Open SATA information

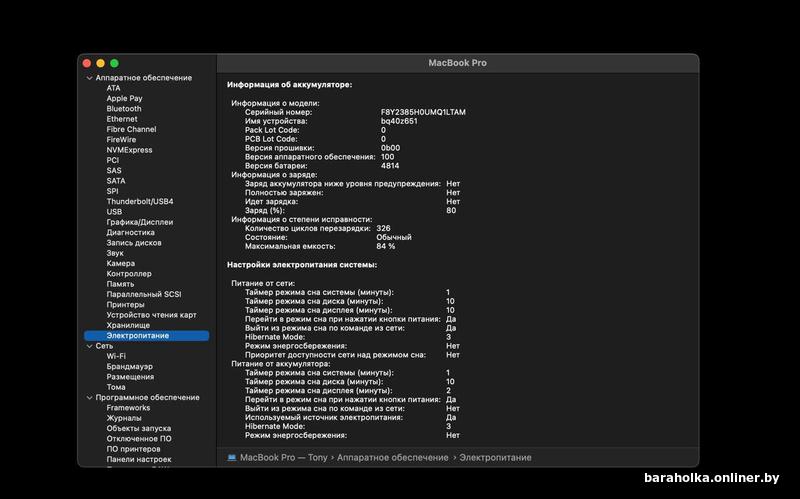pos(116,181)
